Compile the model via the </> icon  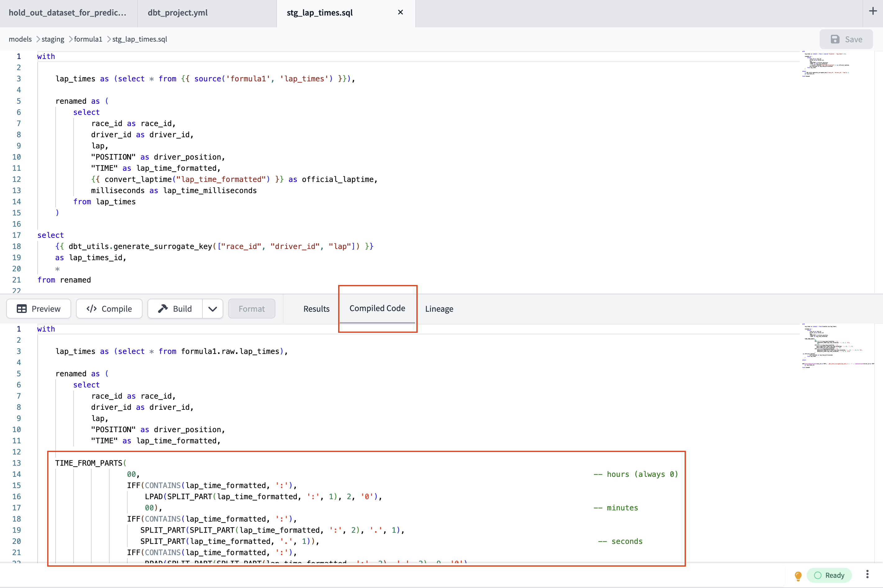pyautogui.click(x=91, y=308)
